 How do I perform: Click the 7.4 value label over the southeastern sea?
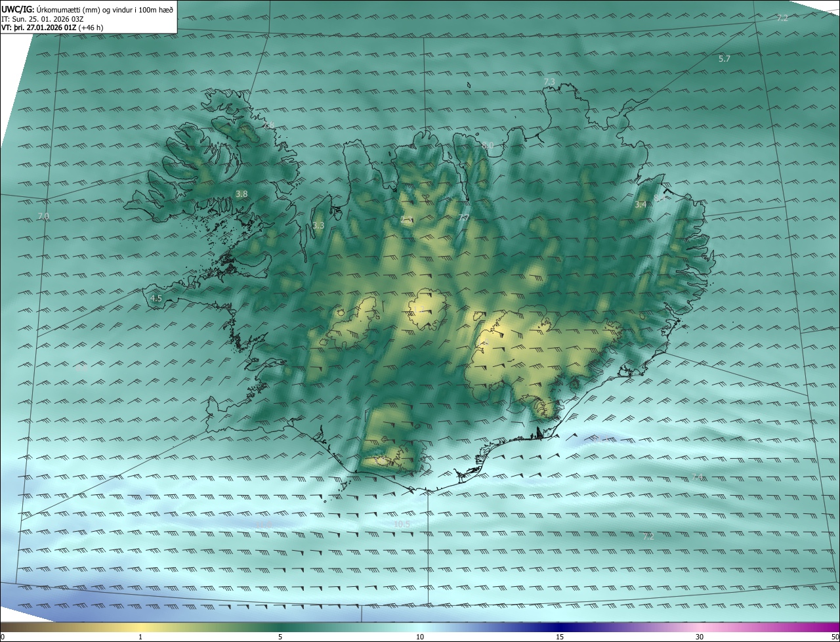click(698, 477)
